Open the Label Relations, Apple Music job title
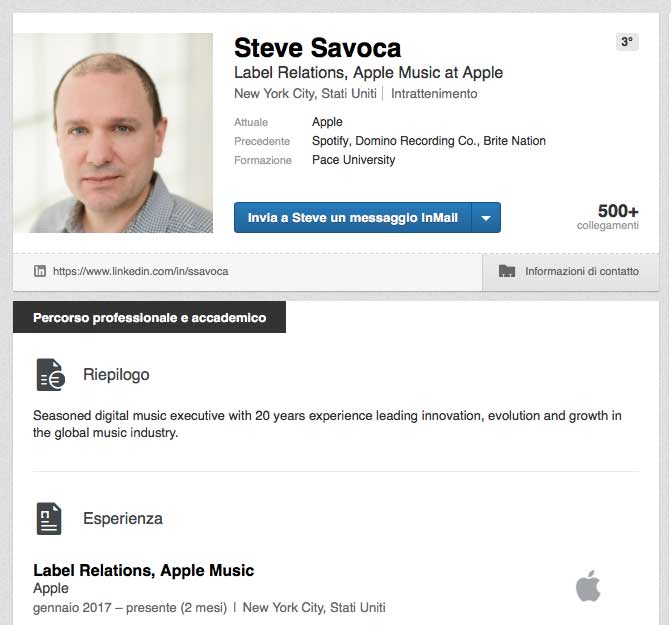671x625 pixels. point(143,571)
